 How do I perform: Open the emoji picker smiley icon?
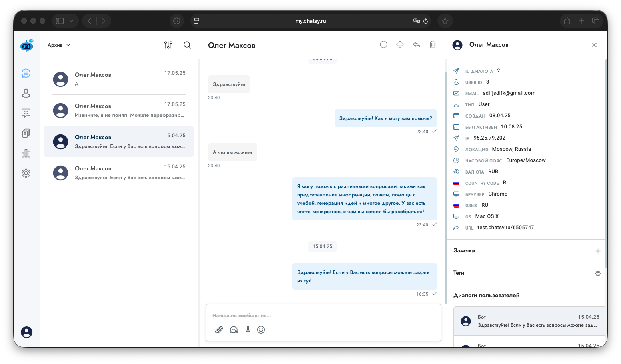click(x=261, y=330)
